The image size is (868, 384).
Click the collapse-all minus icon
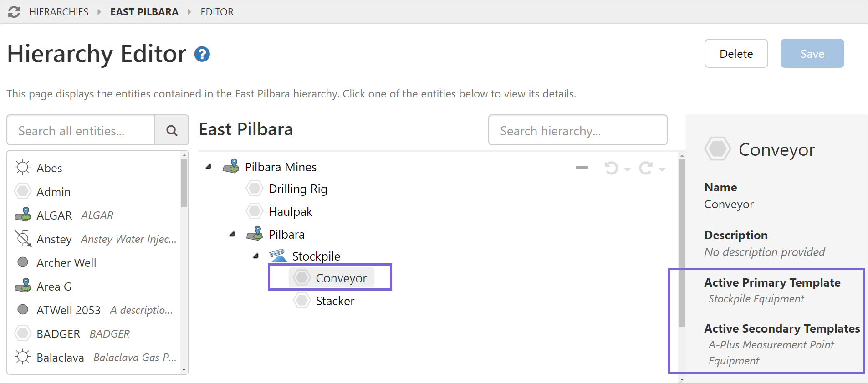tap(582, 168)
